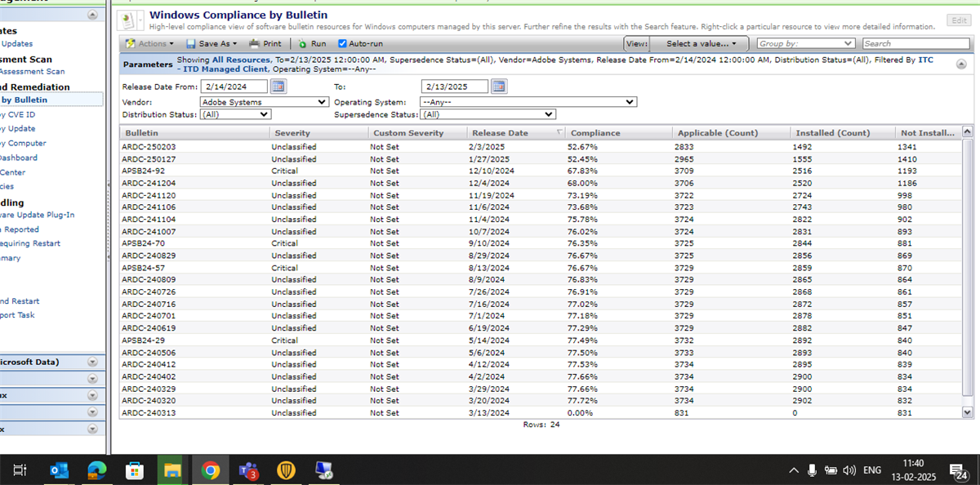Screen dimensions: 980x485
Task: Select the APSB24-92 bulletin row
Action: (x=541, y=171)
